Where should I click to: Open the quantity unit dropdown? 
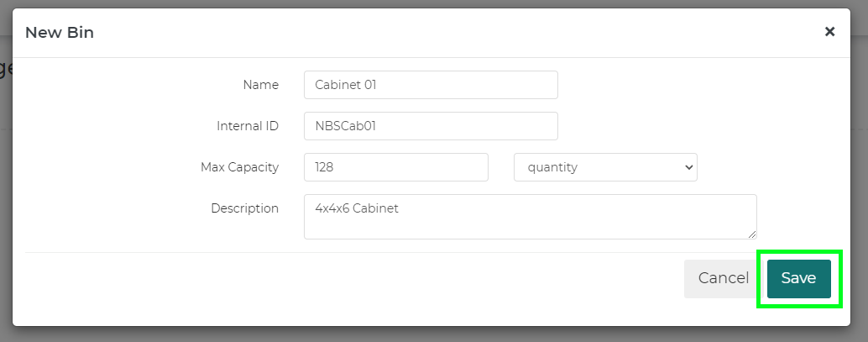tap(604, 167)
